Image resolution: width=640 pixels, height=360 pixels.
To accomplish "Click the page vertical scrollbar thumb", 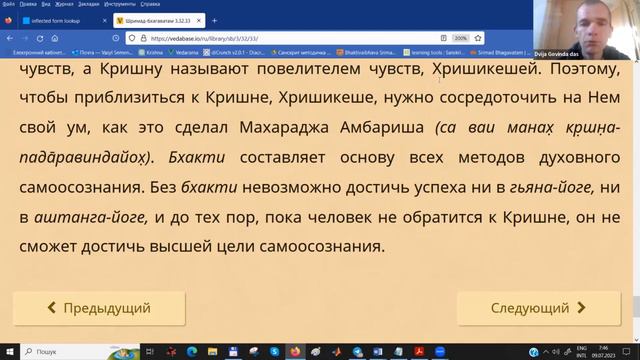I will coord(636,306).
